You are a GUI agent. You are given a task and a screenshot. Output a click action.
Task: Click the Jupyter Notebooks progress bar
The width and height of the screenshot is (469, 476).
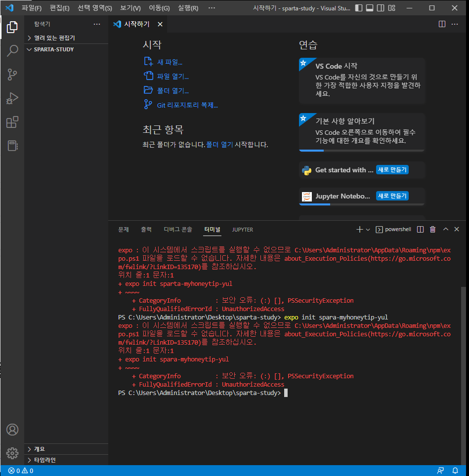(x=362, y=204)
